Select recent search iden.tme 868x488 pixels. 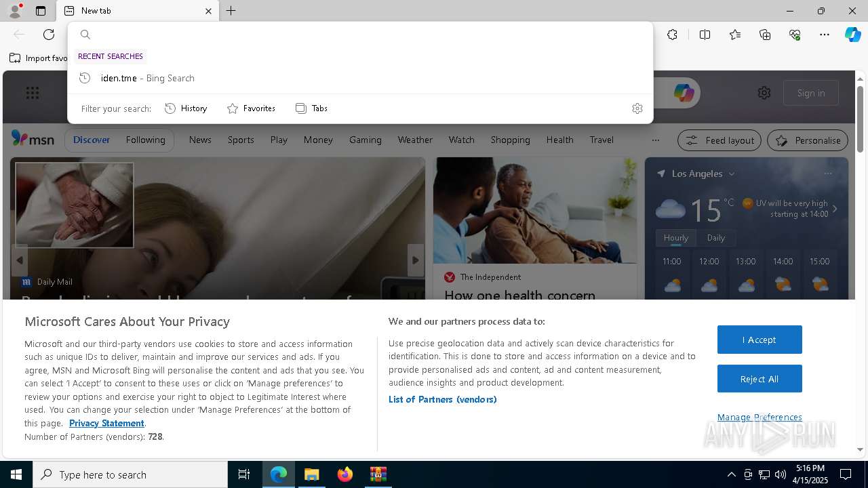[360, 78]
